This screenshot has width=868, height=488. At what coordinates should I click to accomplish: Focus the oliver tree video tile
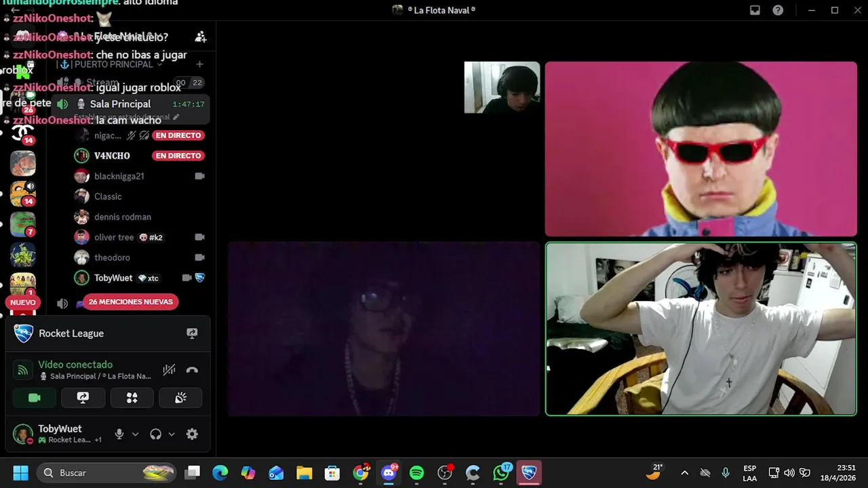(701, 149)
